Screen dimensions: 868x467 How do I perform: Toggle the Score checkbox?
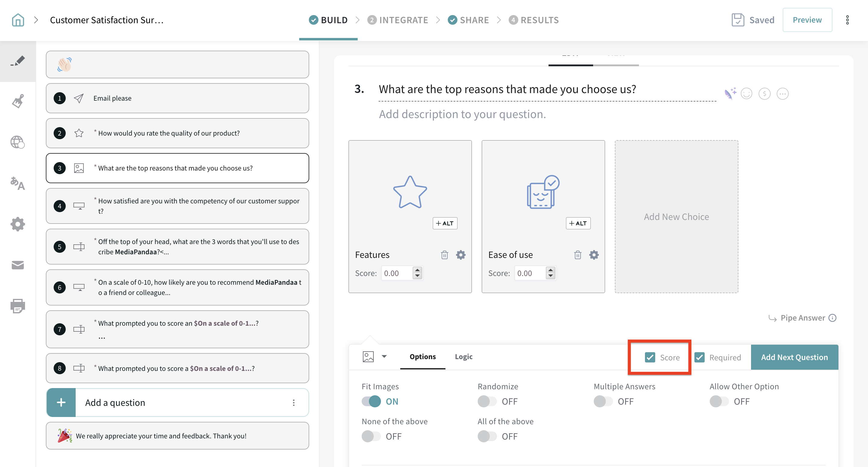pos(650,358)
